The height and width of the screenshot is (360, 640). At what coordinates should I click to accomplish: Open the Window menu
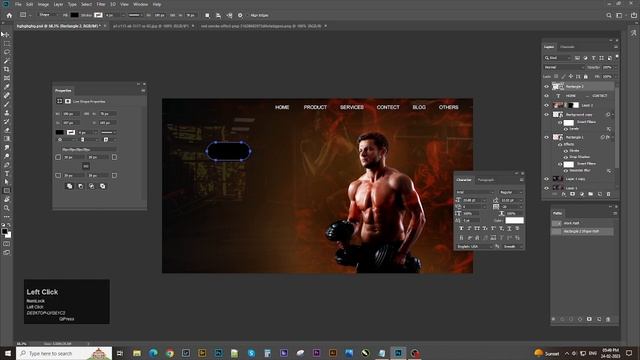point(140,4)
